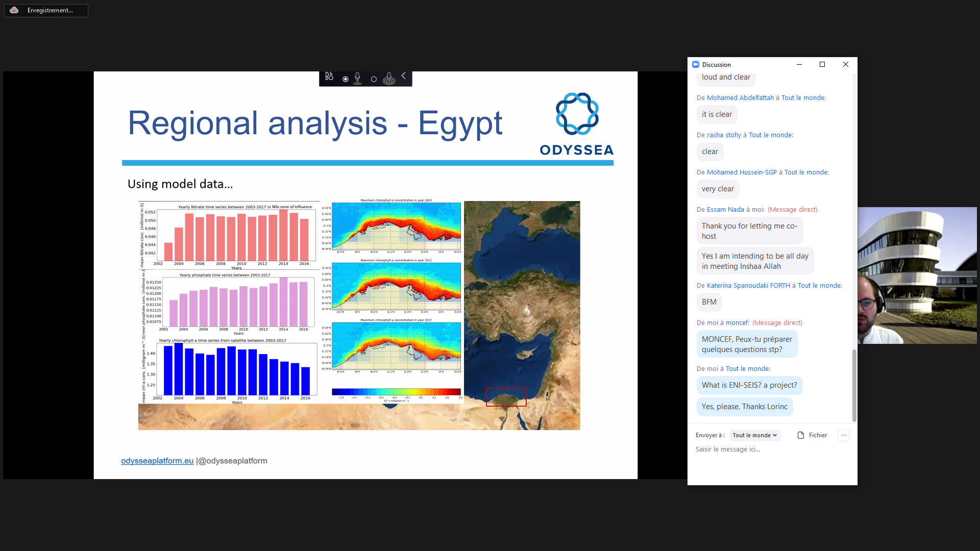Minimize the Discussion chat window

pos(799,64)
